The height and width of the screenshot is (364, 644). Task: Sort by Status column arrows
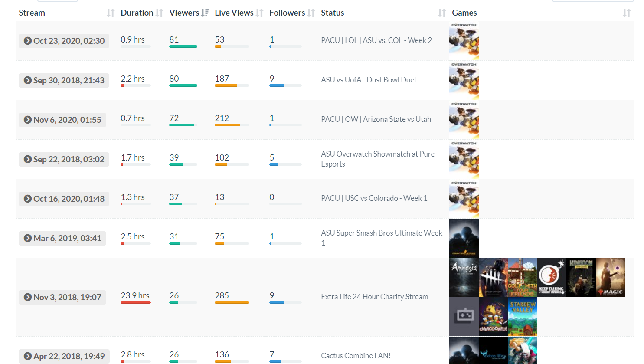(x=442, y=13)
